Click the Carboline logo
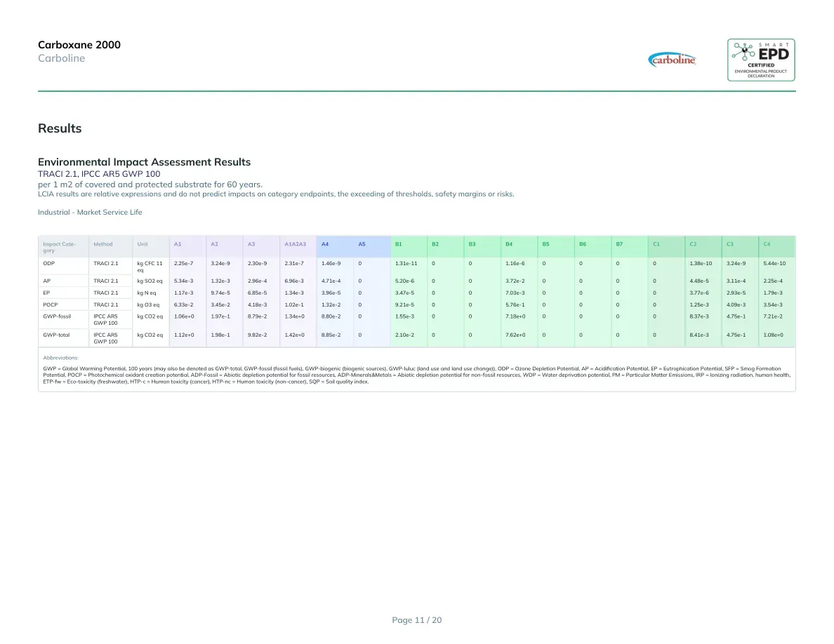Viewport: 834px width, 644px height. pyautogui.click(x=672, y=60)
